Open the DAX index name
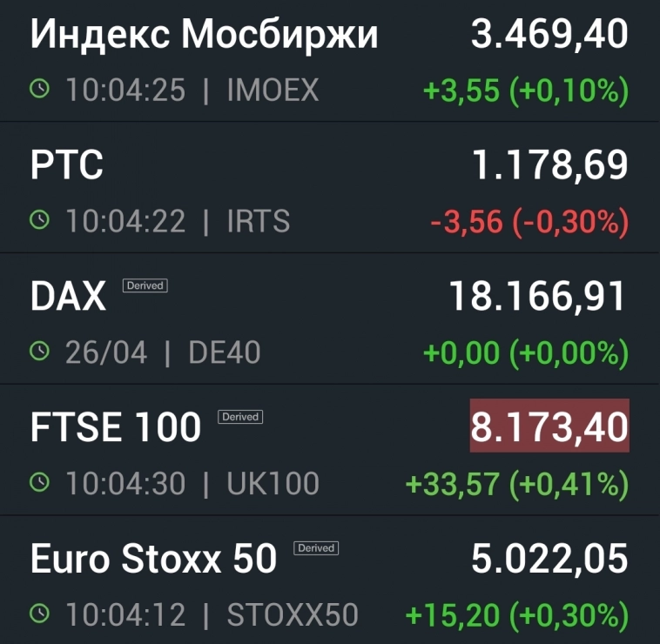This screenshot has width=660, height=644. click(x=68, y=298)
